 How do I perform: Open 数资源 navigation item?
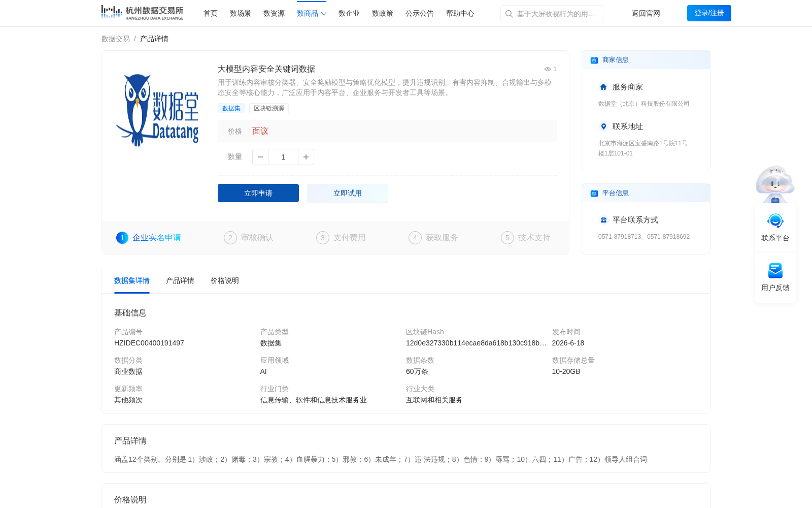[x=274, y=13]
